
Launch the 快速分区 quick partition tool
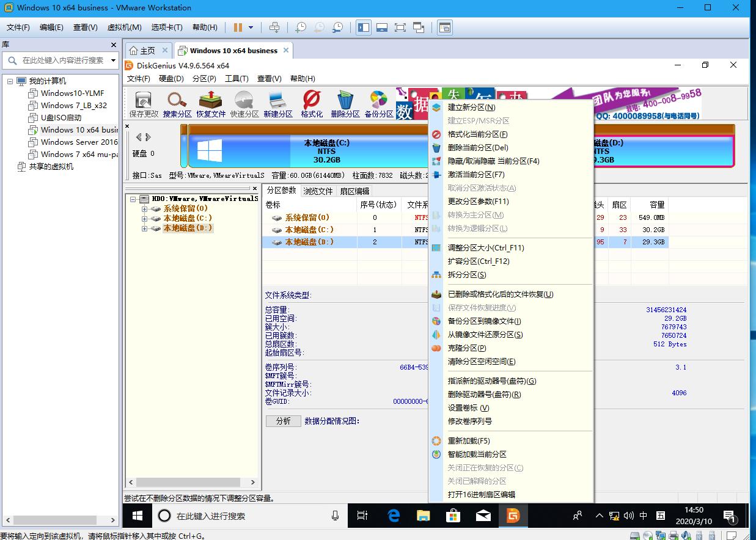point(244,103)
